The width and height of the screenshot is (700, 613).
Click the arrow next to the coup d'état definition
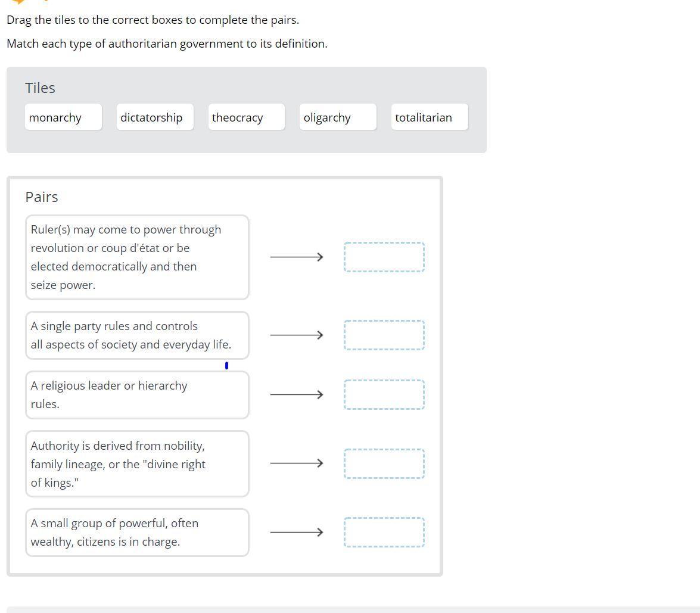coord(297,257)
